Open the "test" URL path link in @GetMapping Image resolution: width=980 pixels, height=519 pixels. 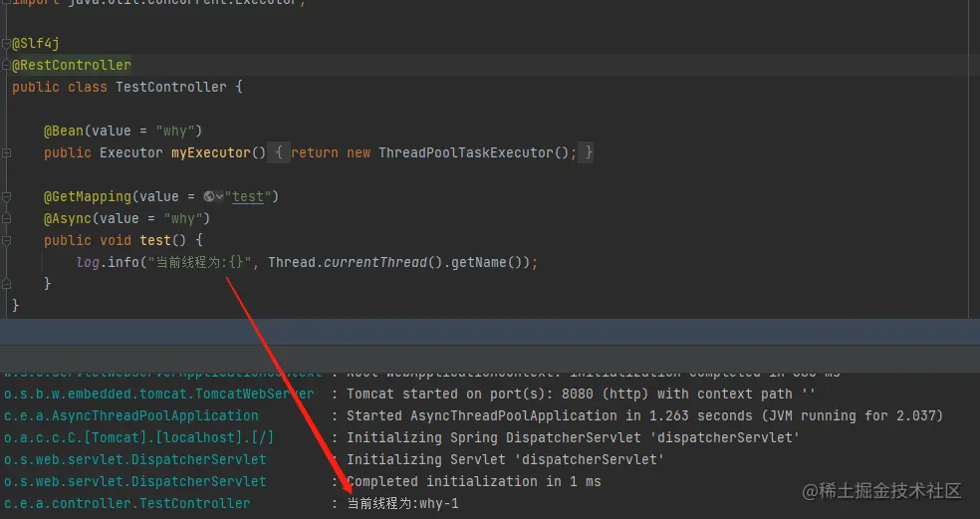point(248,196)
